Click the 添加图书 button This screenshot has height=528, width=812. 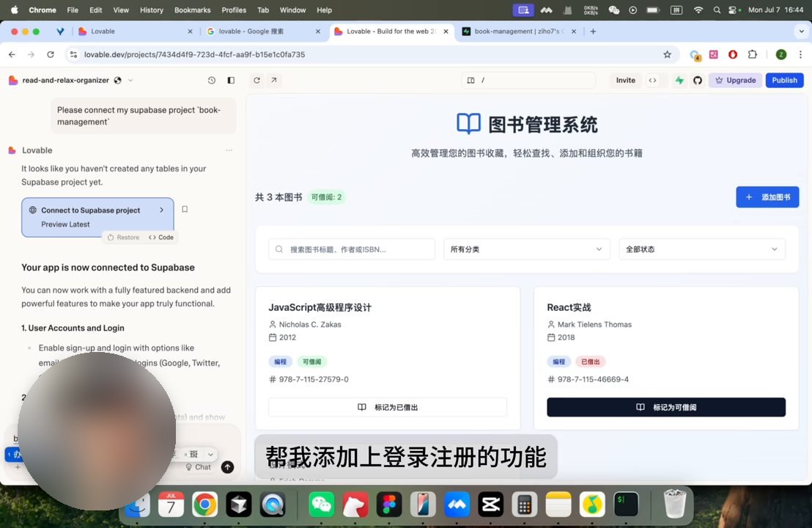[767, 197]
